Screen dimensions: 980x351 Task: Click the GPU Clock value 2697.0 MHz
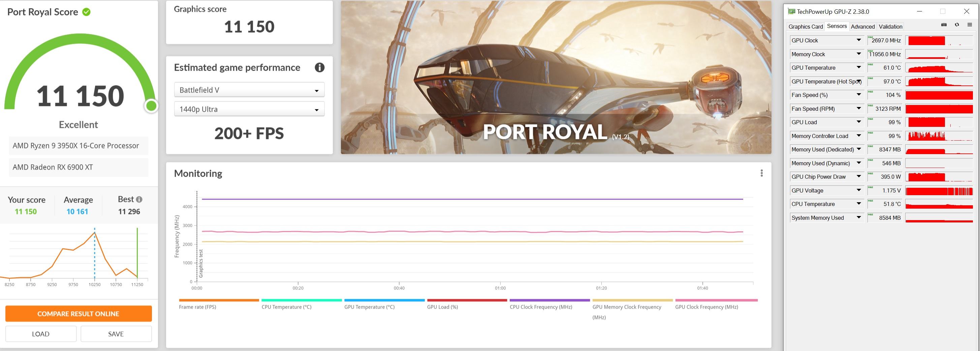[885, 40]
